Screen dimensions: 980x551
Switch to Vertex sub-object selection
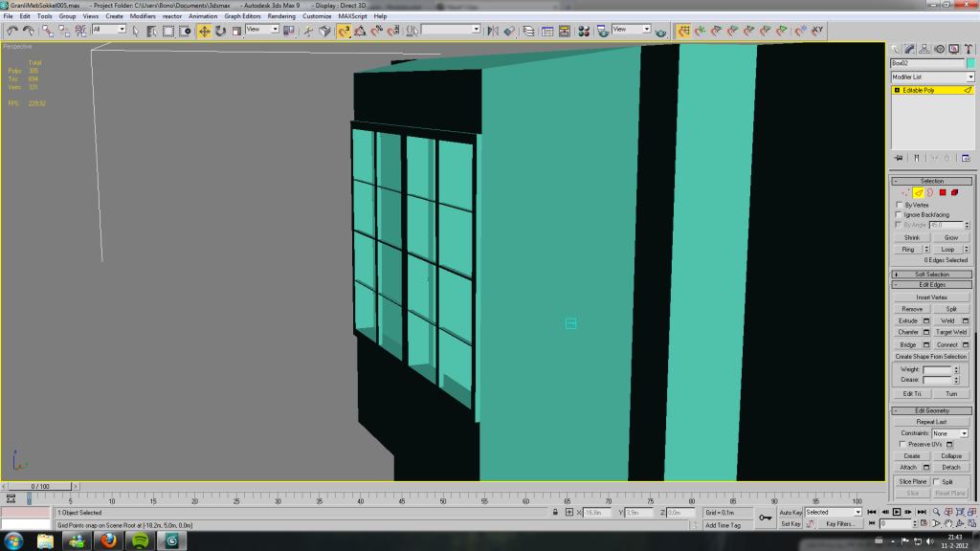click(905, 192)
